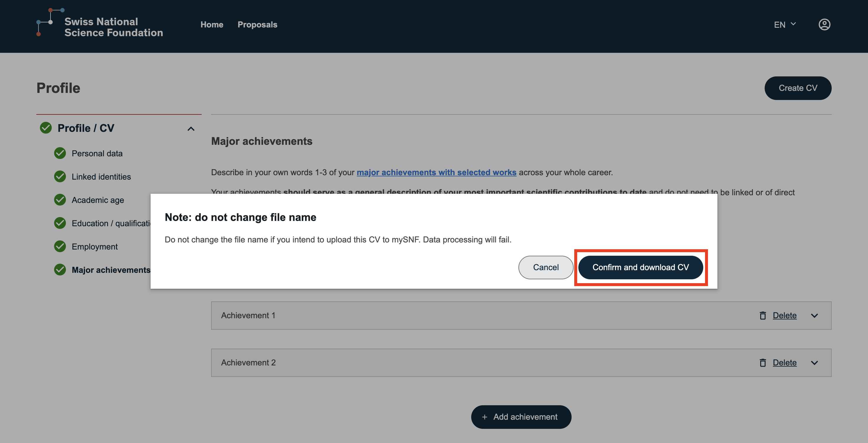Expand the Achievement 2 panel
The image size is (868, 443).
click(x=814, y=362)
